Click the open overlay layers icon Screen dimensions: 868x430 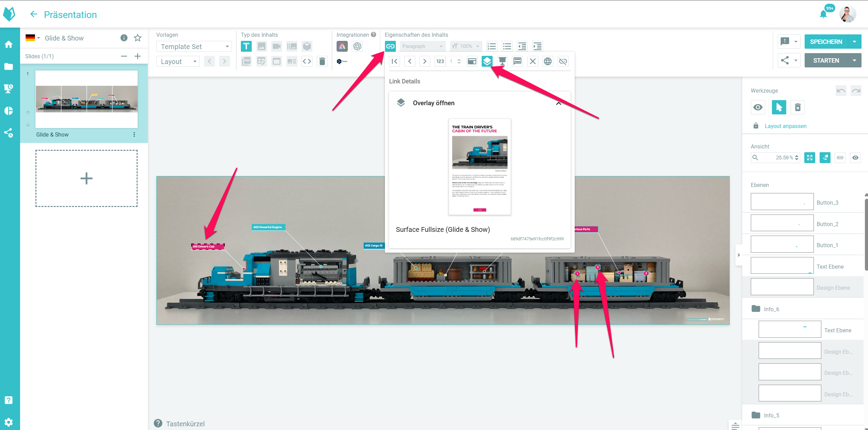[487, 61]
